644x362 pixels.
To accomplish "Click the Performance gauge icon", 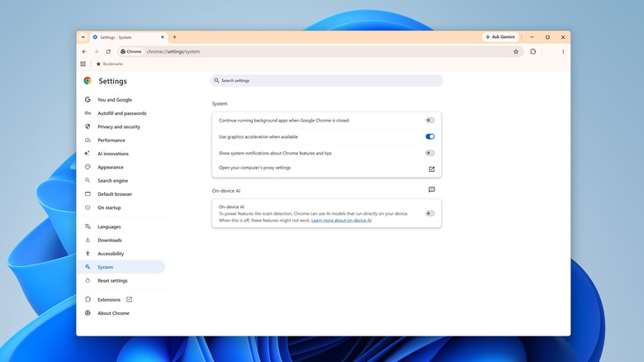I will (x=88, y=141).
